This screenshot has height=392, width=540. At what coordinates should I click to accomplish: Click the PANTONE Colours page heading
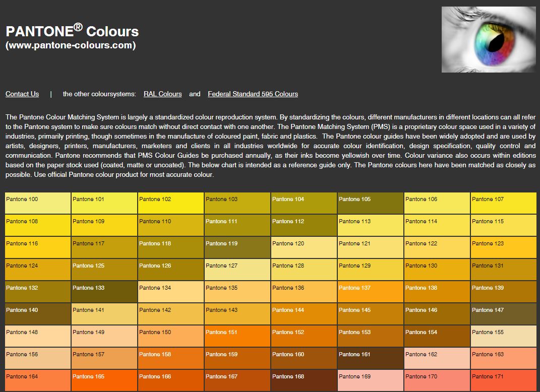click(x=72, y=31)
